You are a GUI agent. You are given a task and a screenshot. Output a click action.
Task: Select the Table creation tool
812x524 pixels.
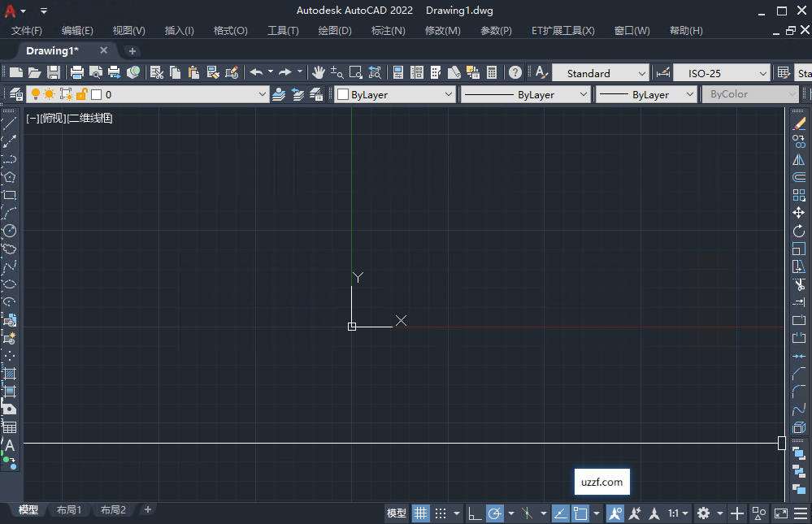(10, 426)
